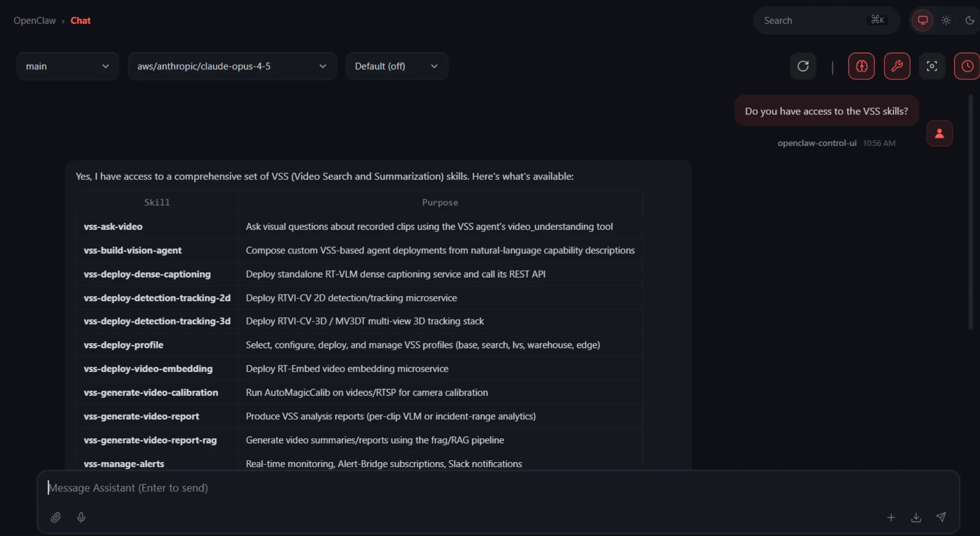Click purpose text about RT-Embed video embedding

pyautogui.click(x=347, y=369)
